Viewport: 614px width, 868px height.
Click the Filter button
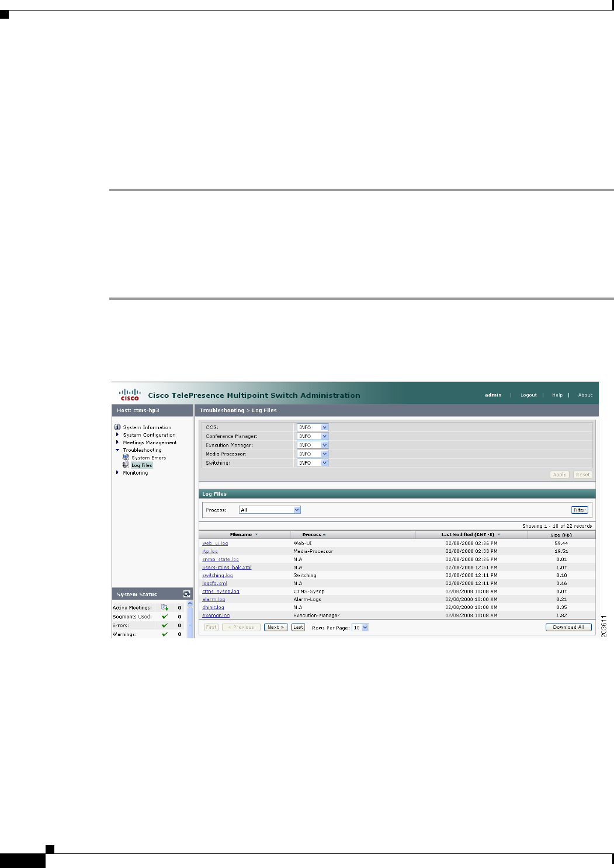[580, 510]
